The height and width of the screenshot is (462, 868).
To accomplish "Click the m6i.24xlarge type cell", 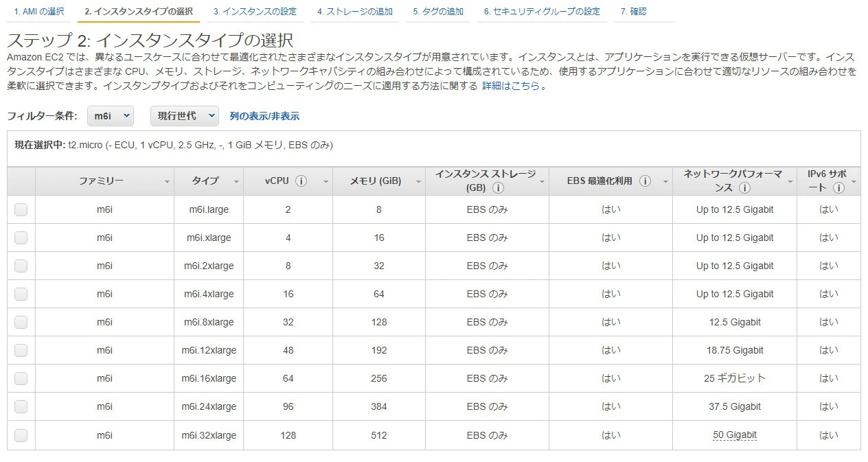I will click(x=209, y=406).
